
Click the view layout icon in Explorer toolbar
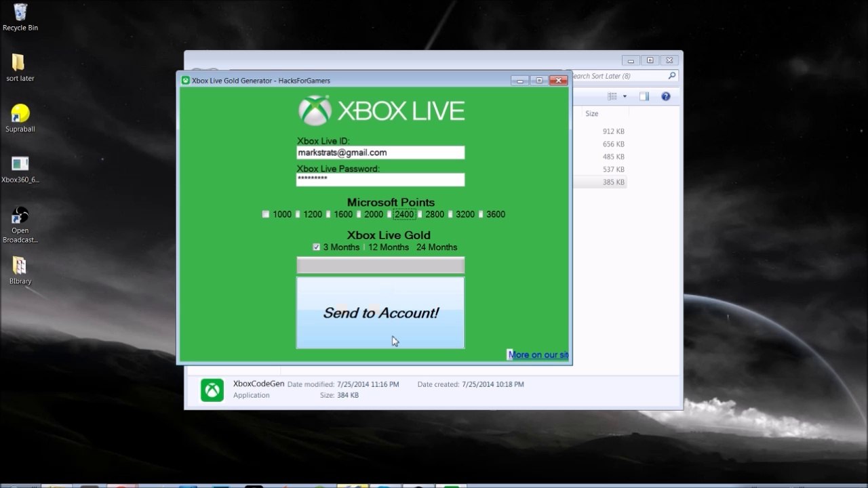pos(612,96)
